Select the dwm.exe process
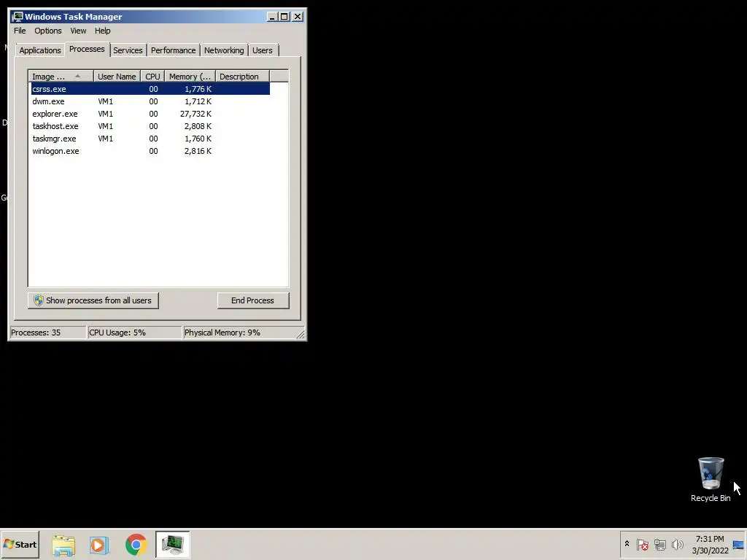 [x=150, y=101]
